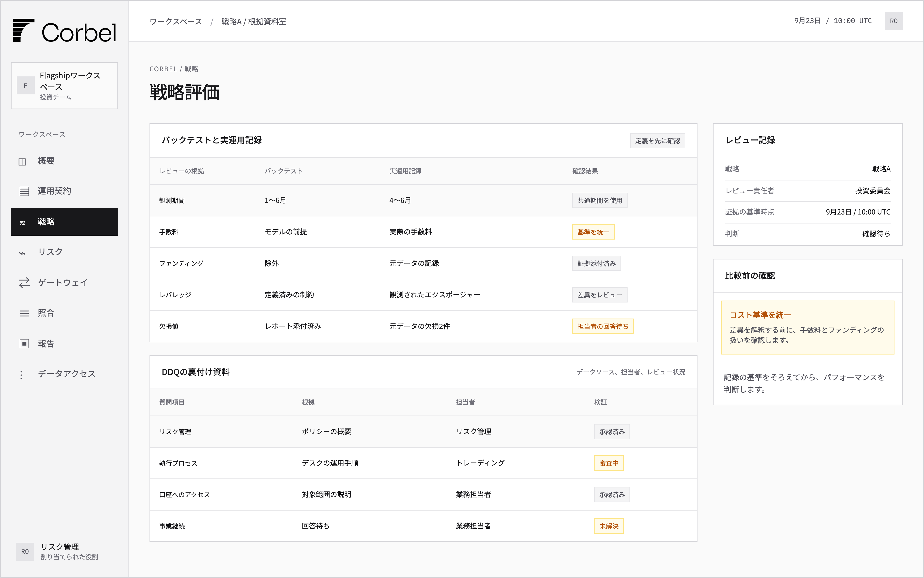
Task: Click the 定義を先に確認 button
Action: coord(657,141)
